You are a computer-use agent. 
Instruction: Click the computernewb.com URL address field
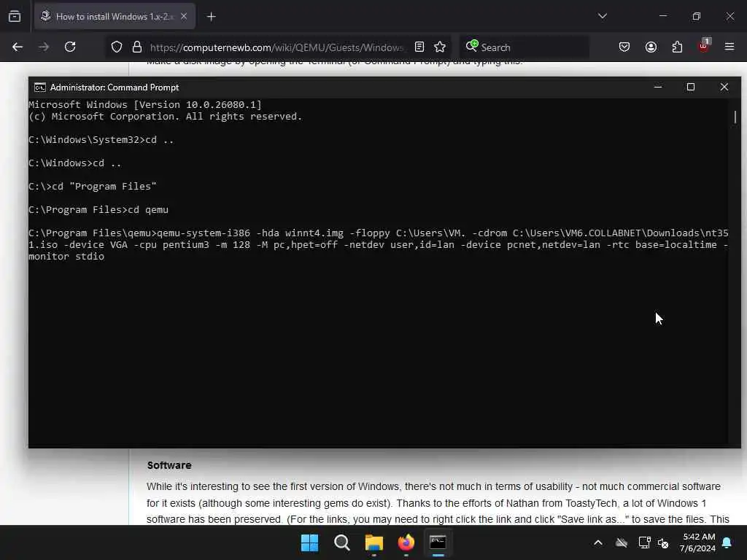click(x=276, y=47)
